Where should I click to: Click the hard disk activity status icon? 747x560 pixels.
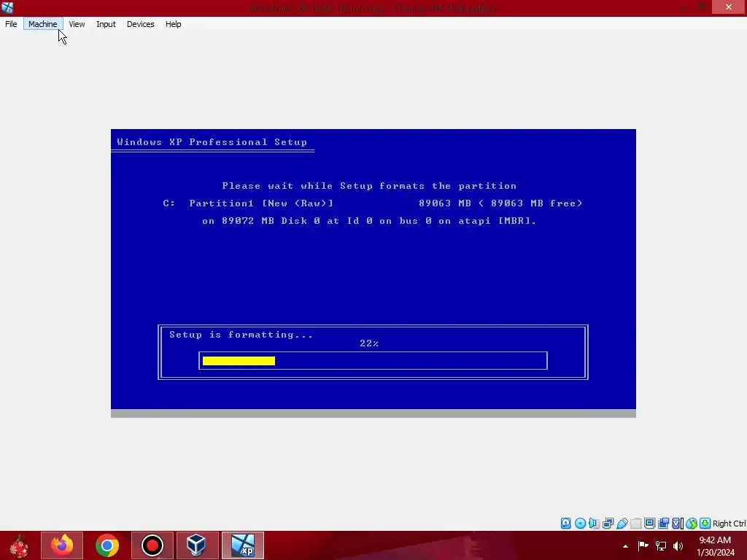tap(565, 524)
